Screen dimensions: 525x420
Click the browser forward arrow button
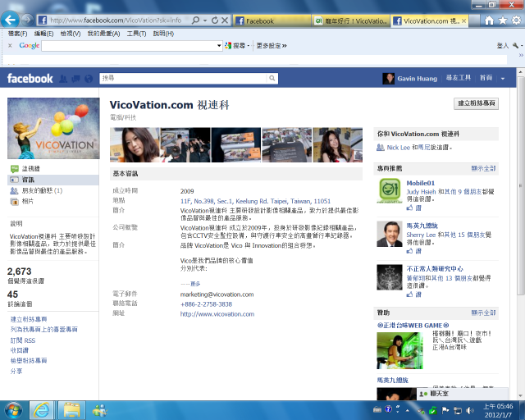point(27,20)
